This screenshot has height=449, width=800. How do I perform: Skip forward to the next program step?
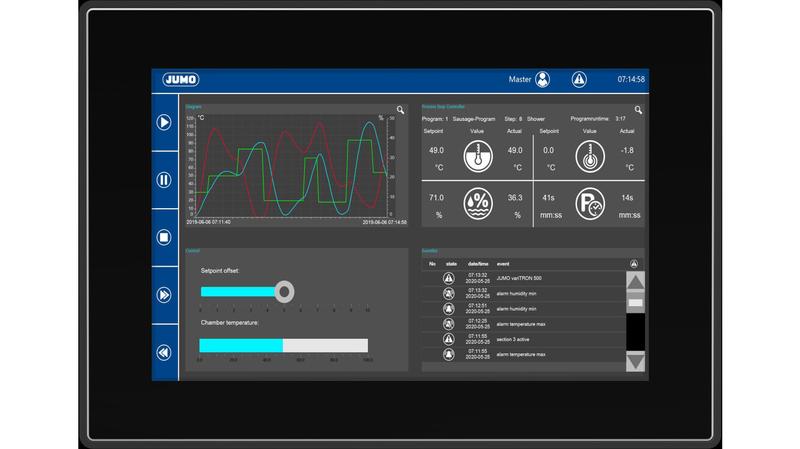(164, 295)
